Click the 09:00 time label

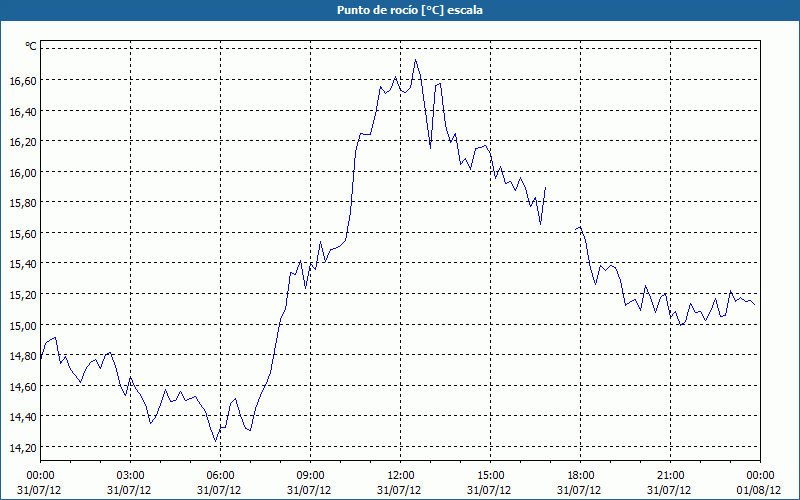click(310, 476)
